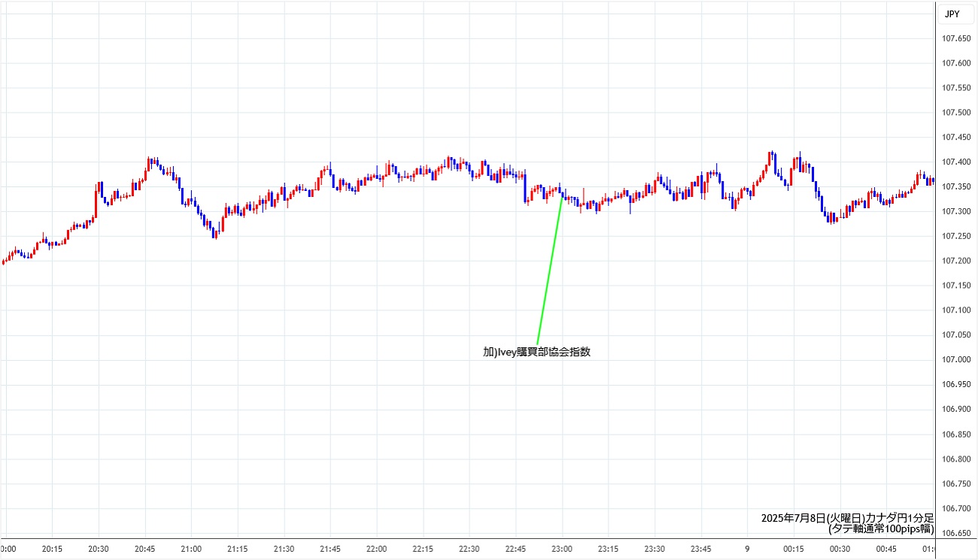
Task: Select the 20:45 time axis tick
Action: click(x=145, y=549)
